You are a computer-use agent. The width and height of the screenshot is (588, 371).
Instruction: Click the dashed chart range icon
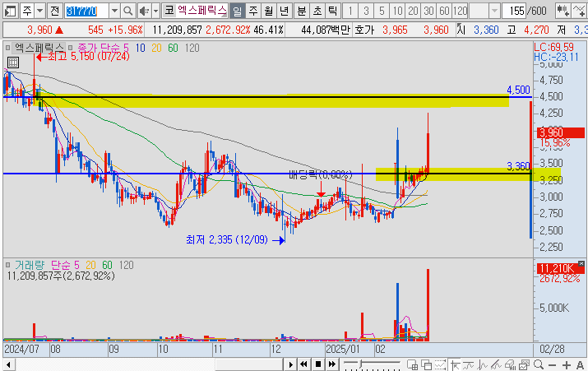(x=440, y=364)
